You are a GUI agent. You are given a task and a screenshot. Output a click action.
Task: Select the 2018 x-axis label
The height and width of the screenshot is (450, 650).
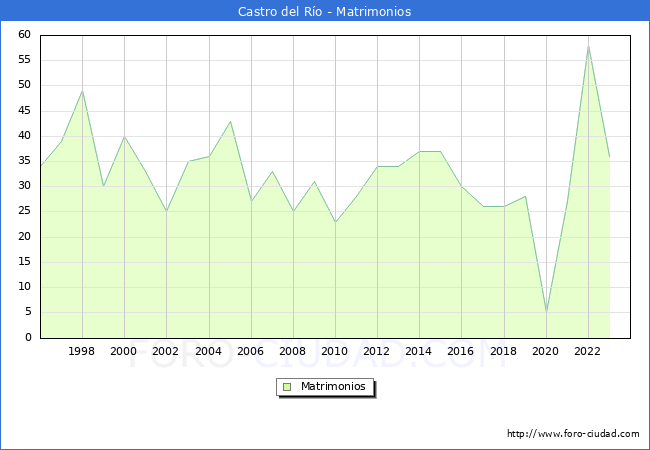point(504,351)
